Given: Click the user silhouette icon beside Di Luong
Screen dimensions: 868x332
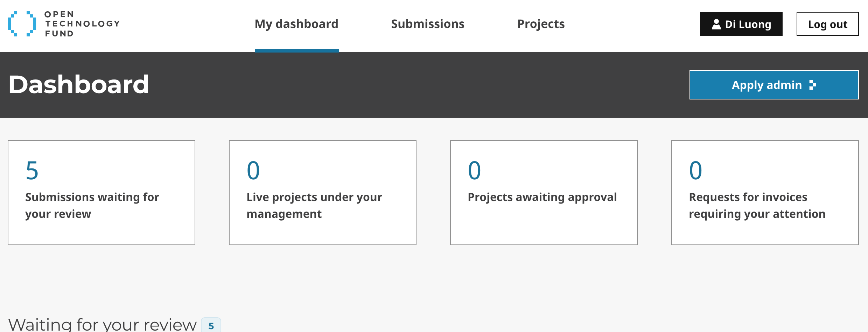Looking at the screenshot, I should (716, 24).
